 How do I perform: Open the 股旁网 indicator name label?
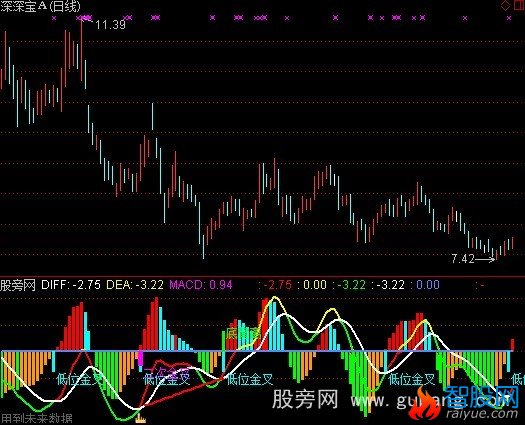18,285
